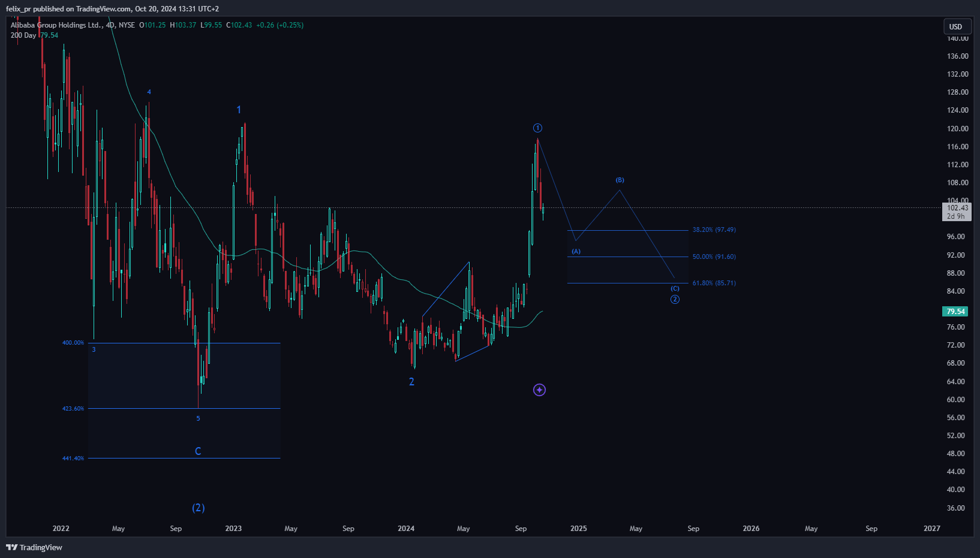
Task: Click the 2024 label on time axis
Action: tap(406, 529)
